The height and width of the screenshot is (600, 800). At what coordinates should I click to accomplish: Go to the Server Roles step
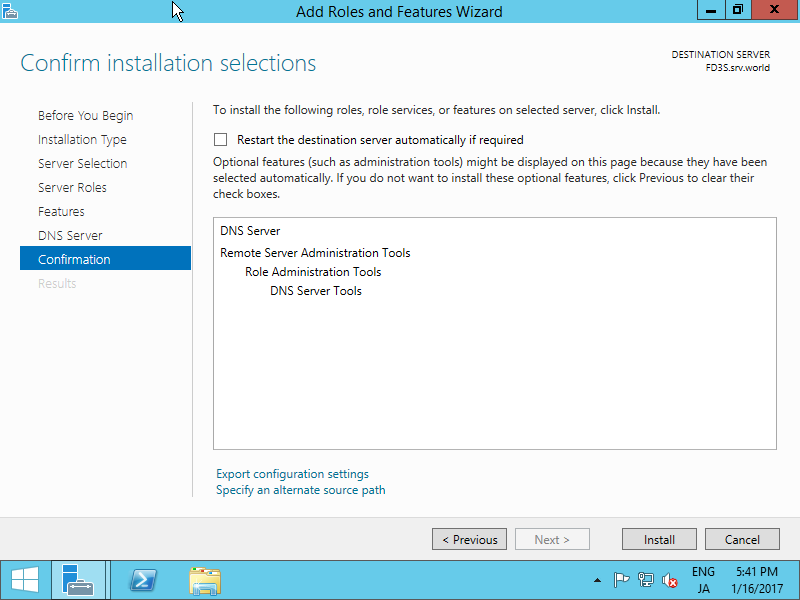[72, 188]
